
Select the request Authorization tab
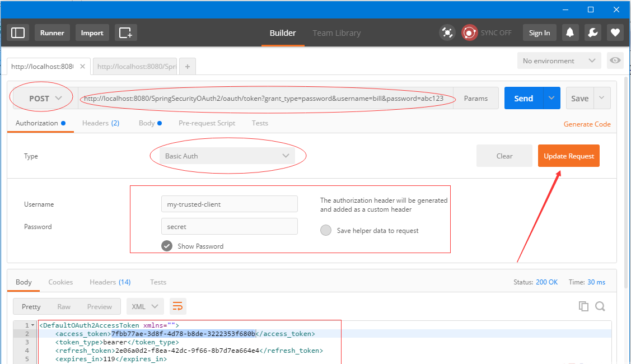(x=40, y=123)
